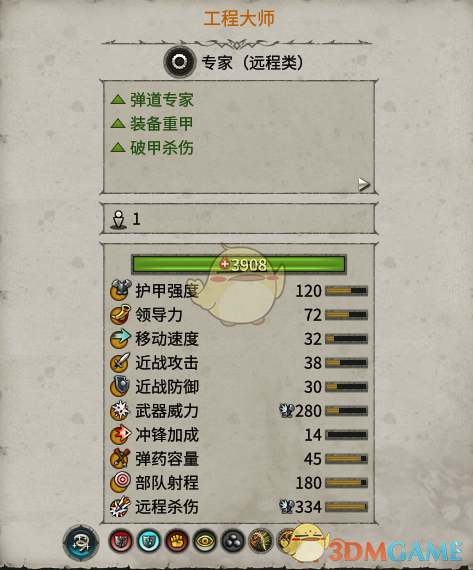Toggle the round teal skull button
Screen dimensions: 473x570
click(x=81, y=543)
